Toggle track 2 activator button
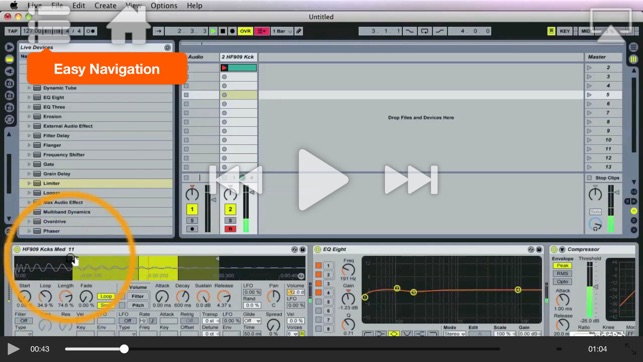The height and width of the screenshot is (362, 643). [230, 209]
